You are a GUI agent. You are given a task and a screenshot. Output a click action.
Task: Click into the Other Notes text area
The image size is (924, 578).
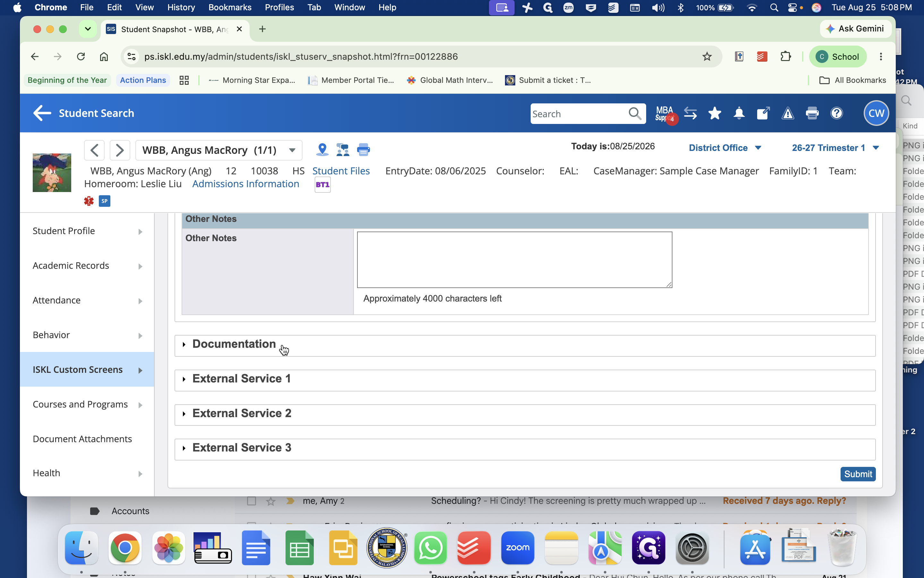point(514,259)
